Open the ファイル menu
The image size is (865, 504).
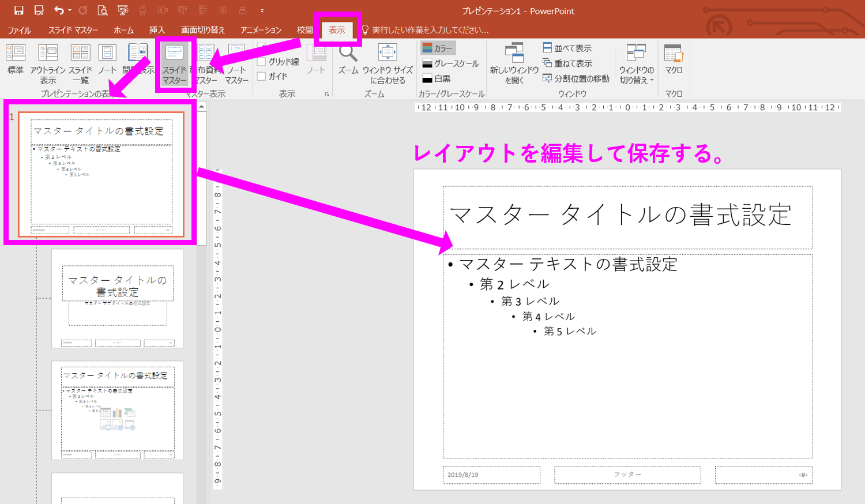pyautogui.click(x=19, y=30)
